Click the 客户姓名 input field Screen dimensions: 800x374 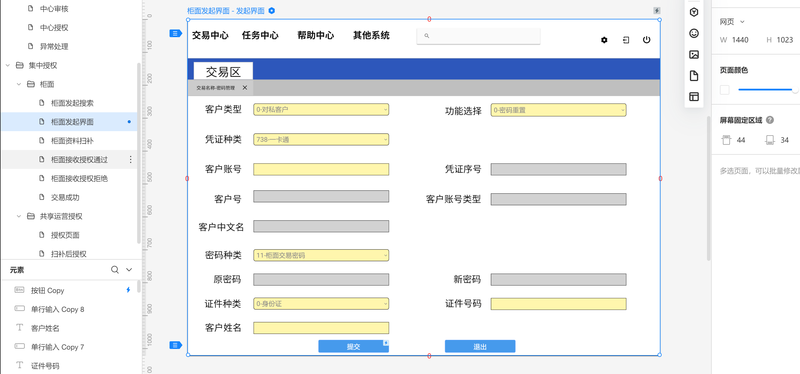click(321, 328)
